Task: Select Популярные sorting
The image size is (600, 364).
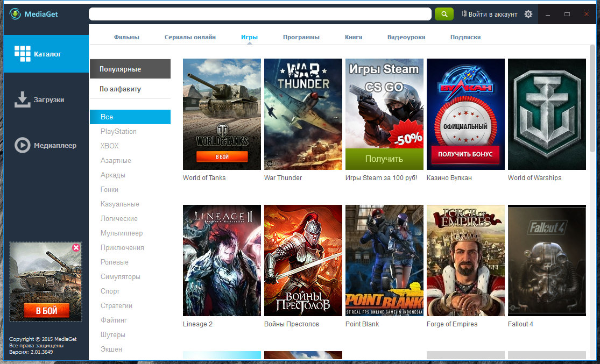Action: pyautogui.click(x=130, y=69)
